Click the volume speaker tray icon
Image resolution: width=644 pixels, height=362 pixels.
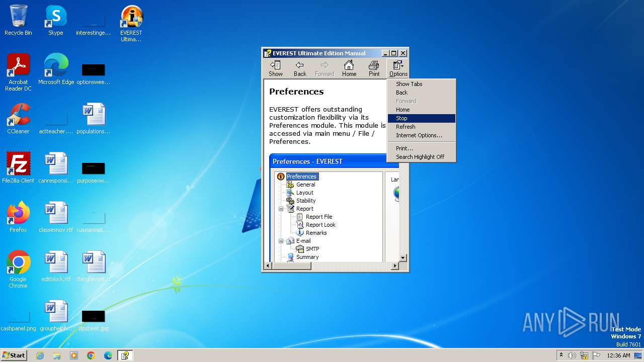coord(572,355)
